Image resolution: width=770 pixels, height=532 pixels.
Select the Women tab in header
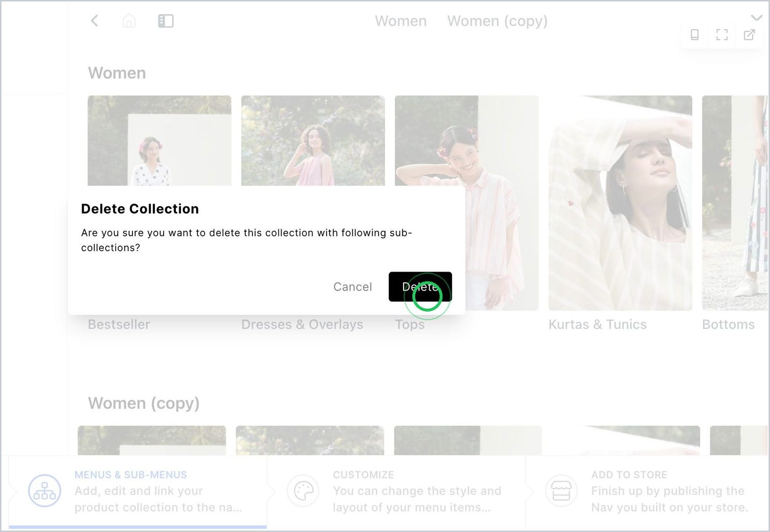coord(401,21)
